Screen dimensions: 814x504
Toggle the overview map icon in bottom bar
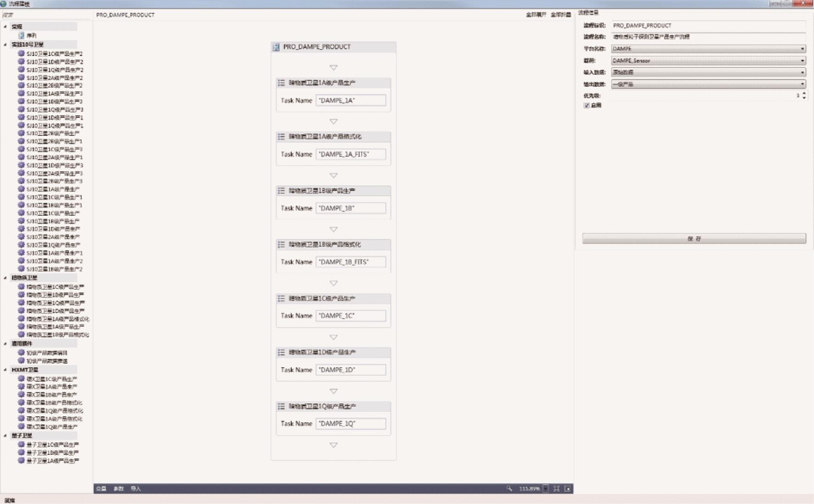pos(568,488)
